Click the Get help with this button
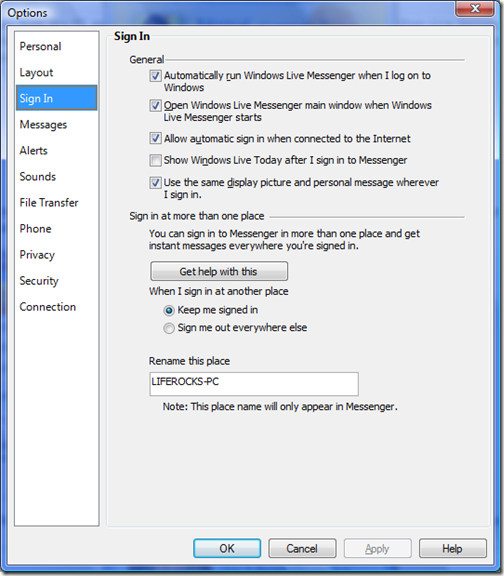 (x=219, y=271)
